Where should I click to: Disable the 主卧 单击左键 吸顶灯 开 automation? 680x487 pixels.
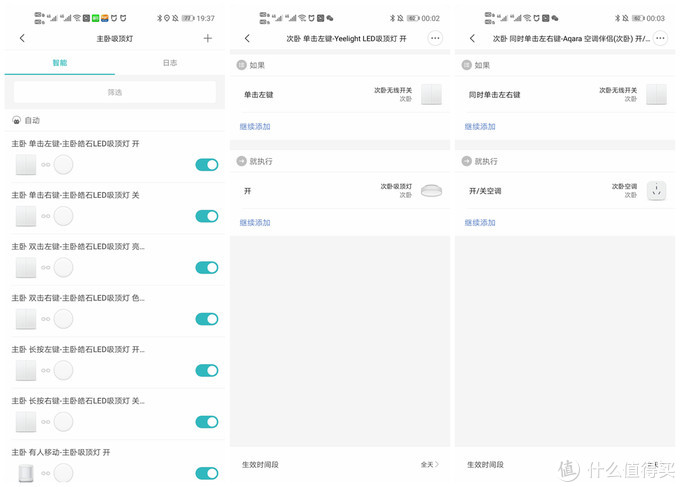tap(207, 165)
